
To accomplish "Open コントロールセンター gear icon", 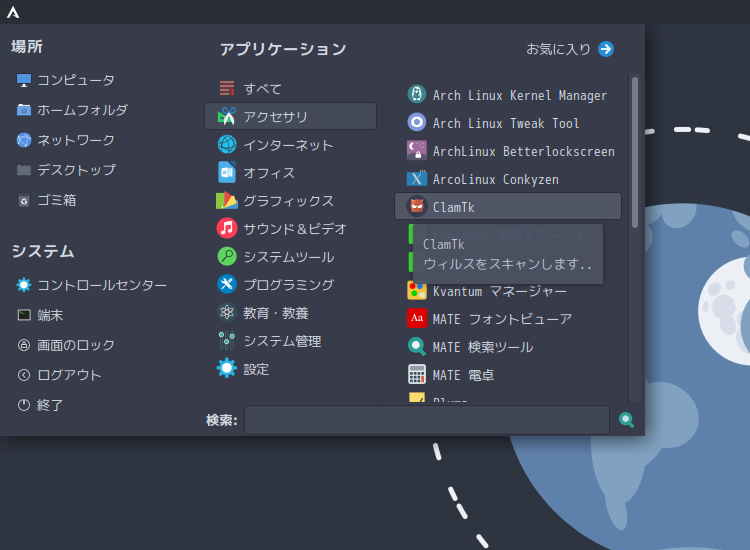I will pyautogui.click(x=23, y=285).
